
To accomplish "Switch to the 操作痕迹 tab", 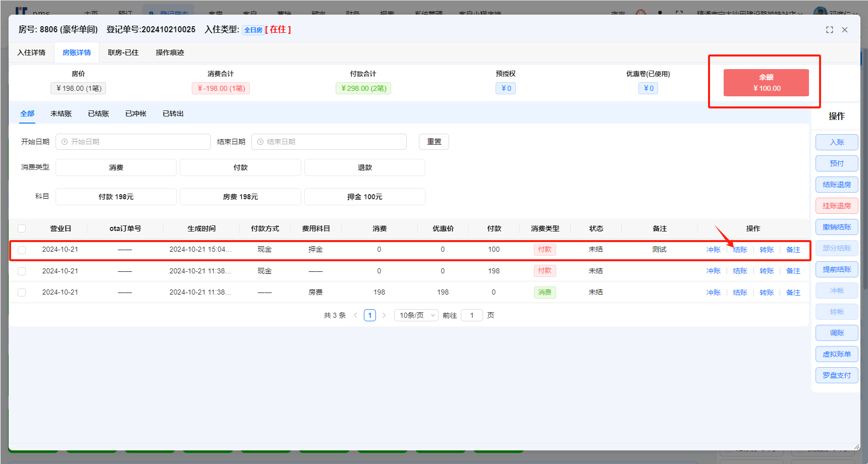I will pyautogui.click(x=170, y=52).
